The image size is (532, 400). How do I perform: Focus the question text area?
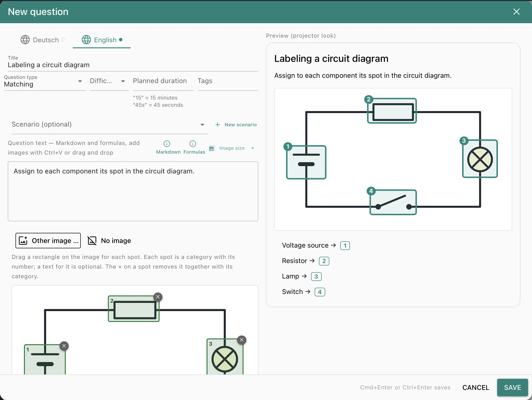133,191
